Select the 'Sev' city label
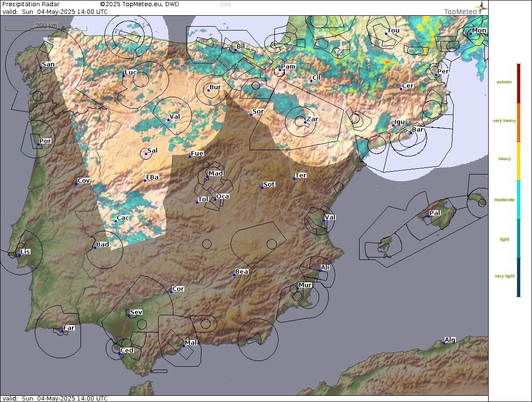 136,312
